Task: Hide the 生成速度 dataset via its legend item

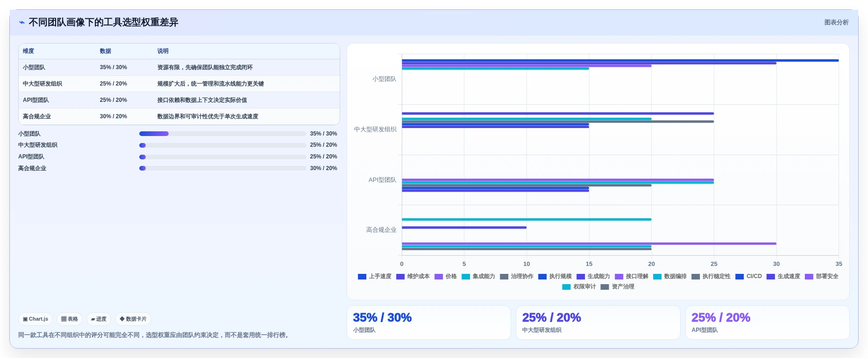Action: (783, 276)
